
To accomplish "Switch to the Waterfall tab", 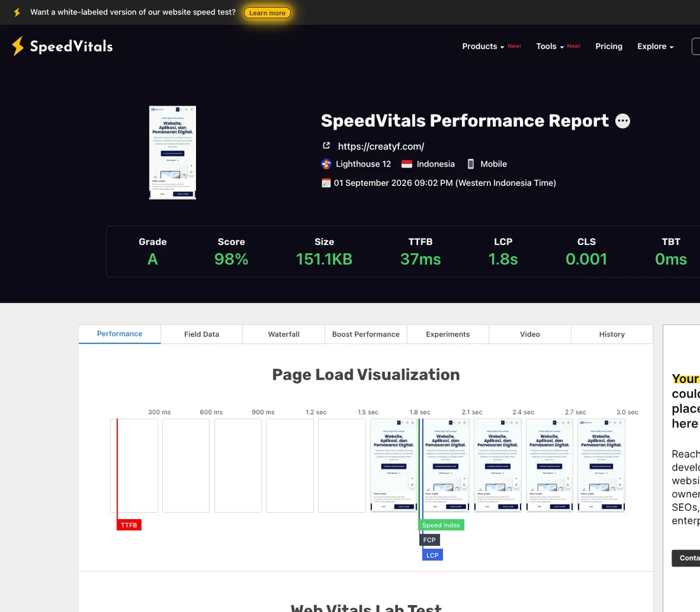I will (284, 335).
